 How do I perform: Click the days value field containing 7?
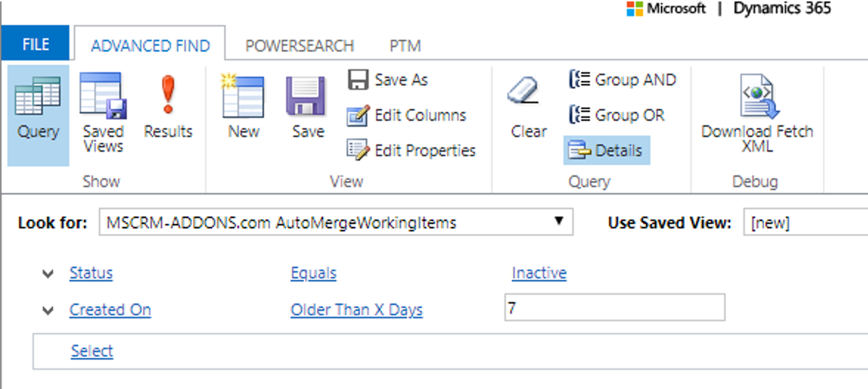[614, 308]
